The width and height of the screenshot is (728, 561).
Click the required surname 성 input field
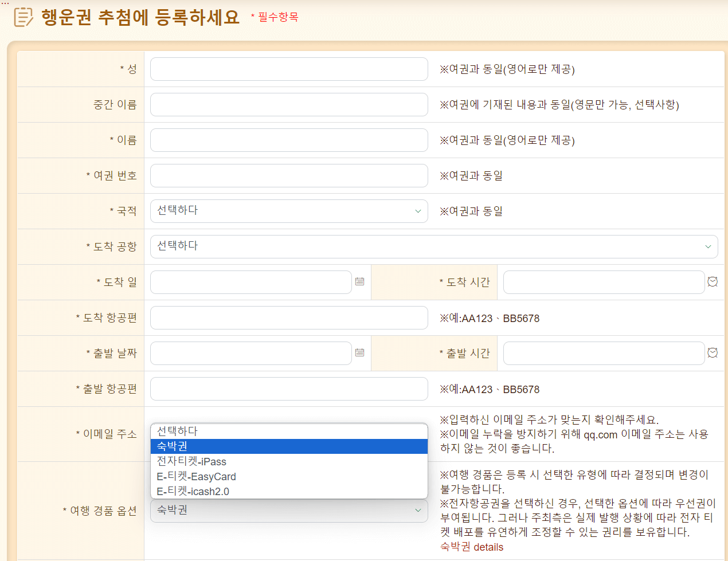[289, 68]
